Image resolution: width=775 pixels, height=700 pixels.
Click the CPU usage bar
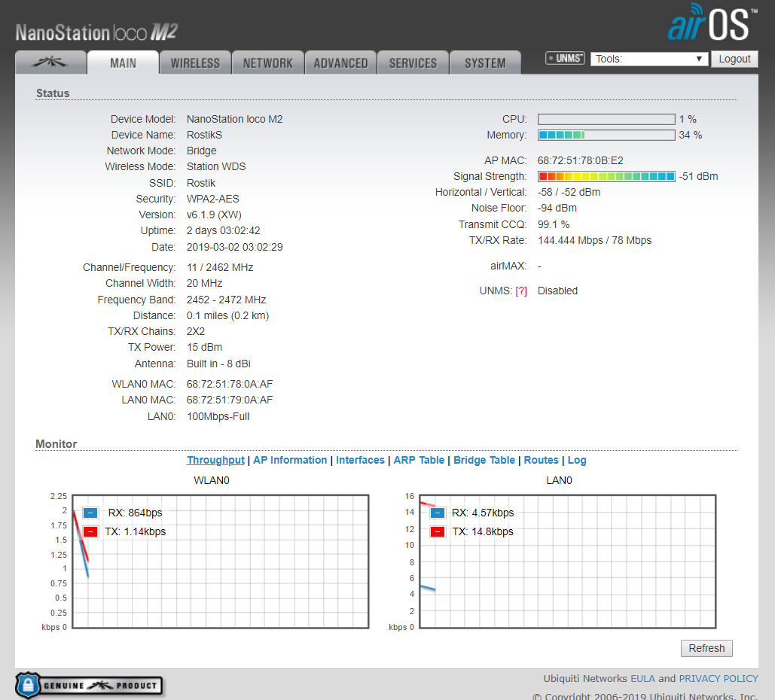click(x=606, y=119)
